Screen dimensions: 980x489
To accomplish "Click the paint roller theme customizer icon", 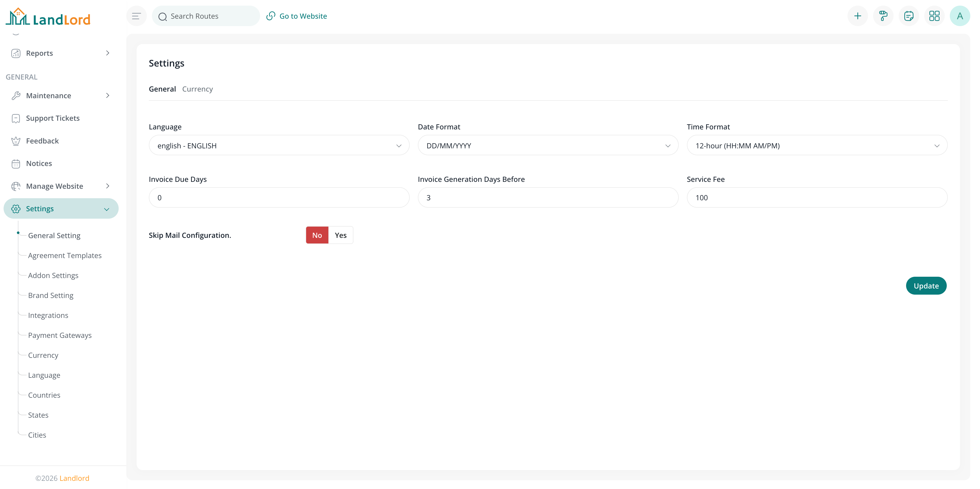I will (883, 16).
